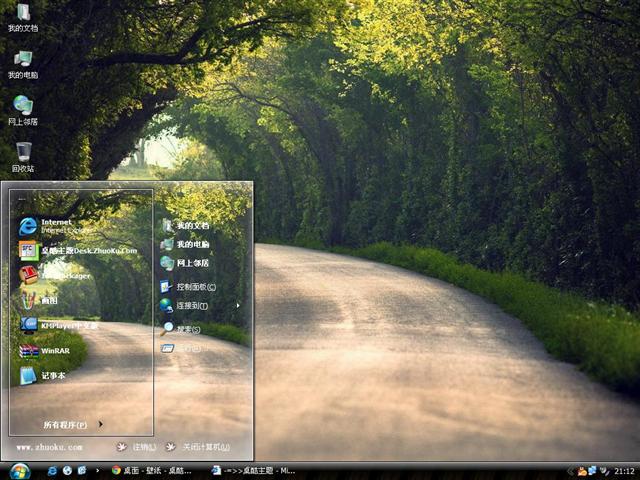Open 记事本 (Notepad) in the Start menu
The width and height of the screenshot is (640, 480).
[x=52, y=376]
